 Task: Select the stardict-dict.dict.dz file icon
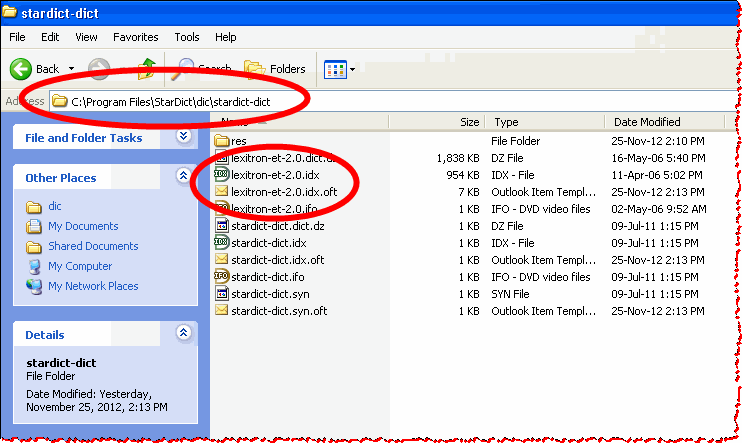[222, 225]
